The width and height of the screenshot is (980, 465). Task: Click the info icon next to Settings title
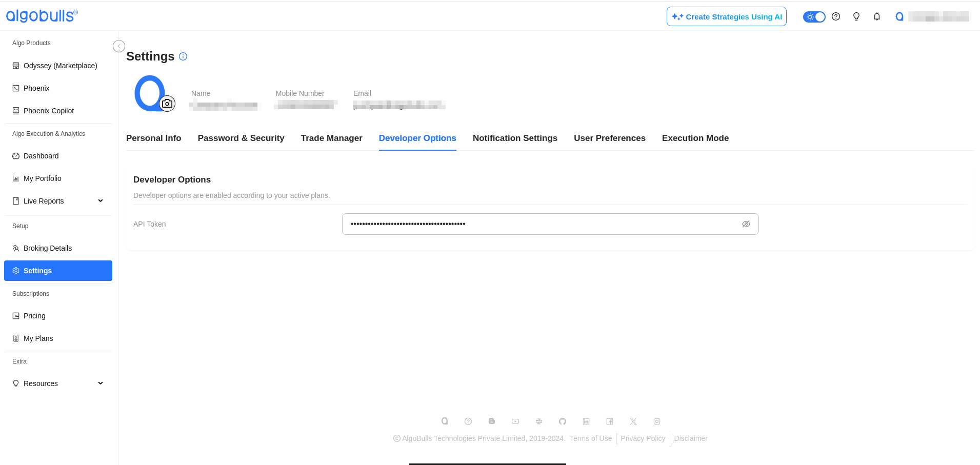click(183, 56)
